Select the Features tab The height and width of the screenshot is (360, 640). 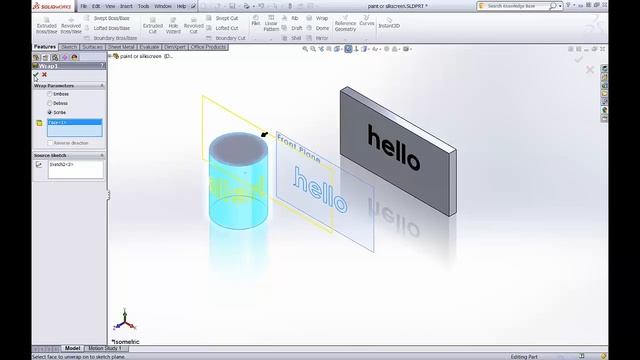coord(45,47)
